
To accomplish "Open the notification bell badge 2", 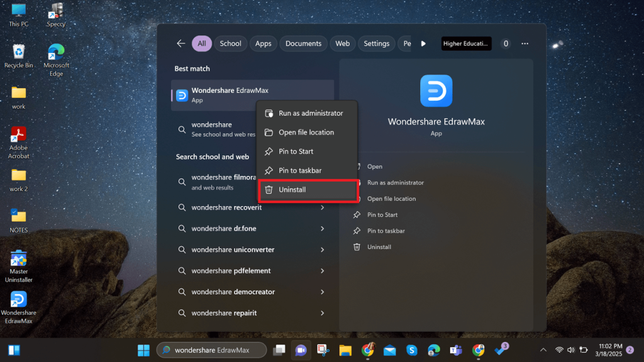I will pos(630,350).
